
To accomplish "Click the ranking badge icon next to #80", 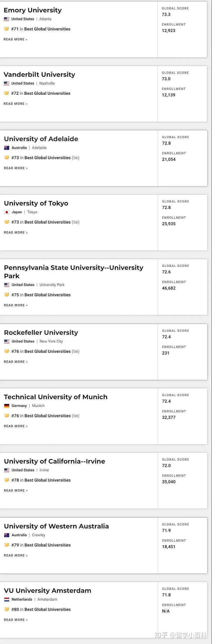I will point(7,609).
